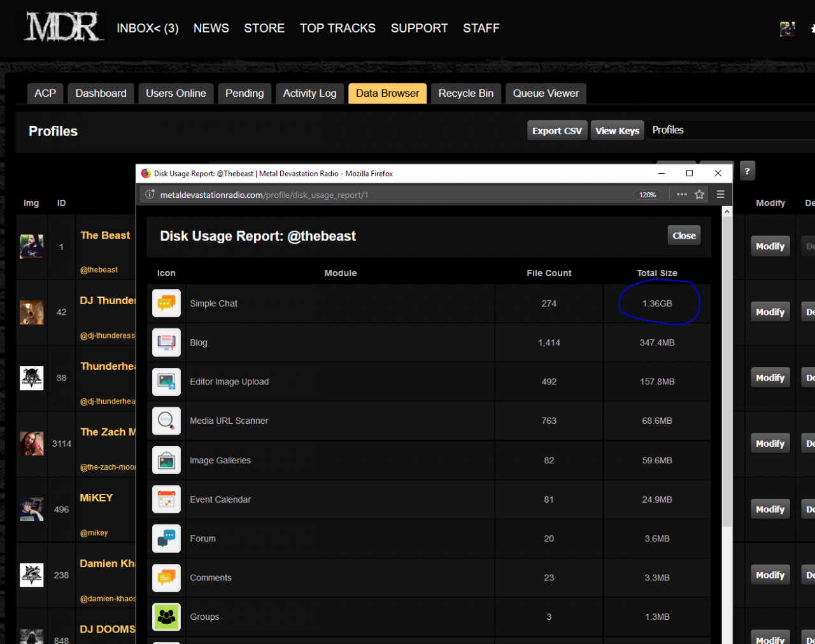Click the Image Galleries module icon
Viewport: 815px width, 644px height.
(166, 460)
